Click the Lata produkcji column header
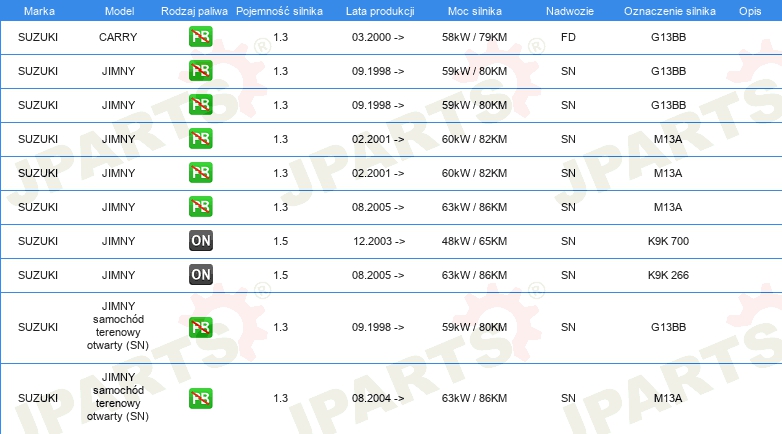The width and height of the screenshot is (782, 434). tap(380, 11)
